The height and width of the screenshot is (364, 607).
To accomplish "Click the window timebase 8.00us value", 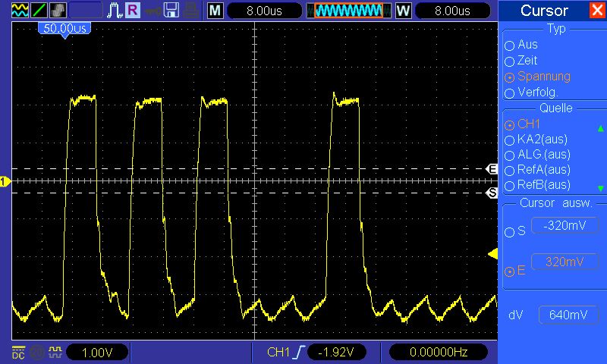I will 452,11.
